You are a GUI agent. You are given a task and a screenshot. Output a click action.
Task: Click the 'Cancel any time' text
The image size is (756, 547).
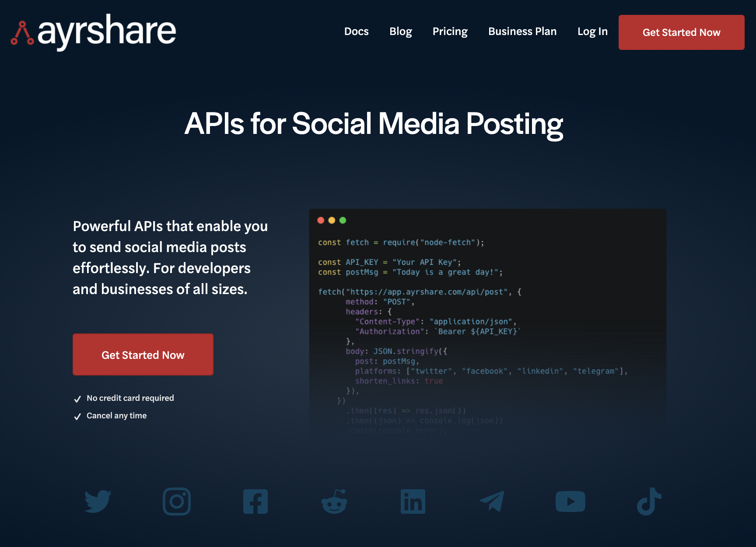pyautogui.click(x=117, y=415)
